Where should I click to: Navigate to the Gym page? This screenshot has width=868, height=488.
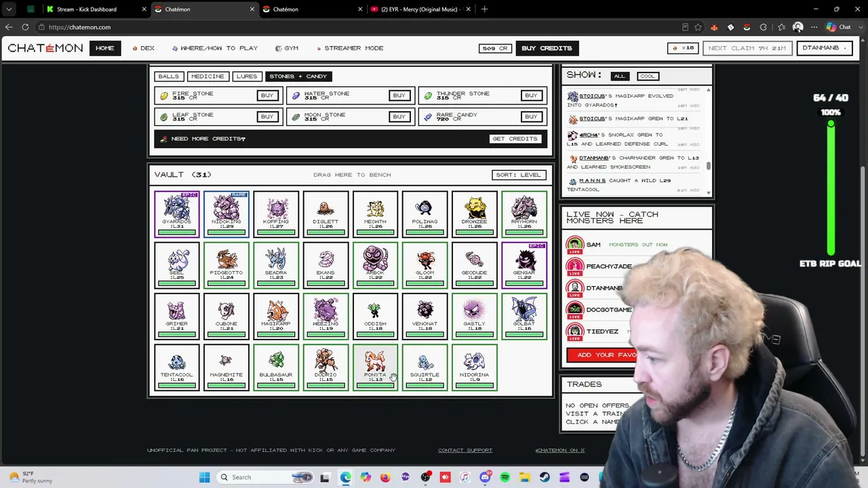coord(287,48)
